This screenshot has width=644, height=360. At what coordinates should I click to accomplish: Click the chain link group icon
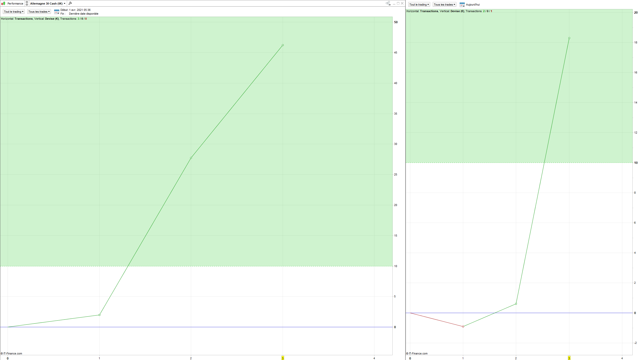[27, 4]
